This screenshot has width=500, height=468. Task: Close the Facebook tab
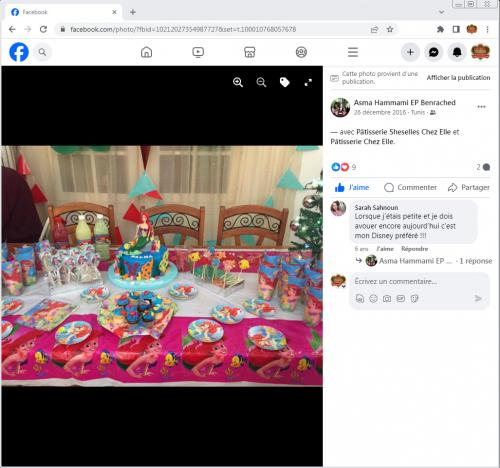(114, 12)
